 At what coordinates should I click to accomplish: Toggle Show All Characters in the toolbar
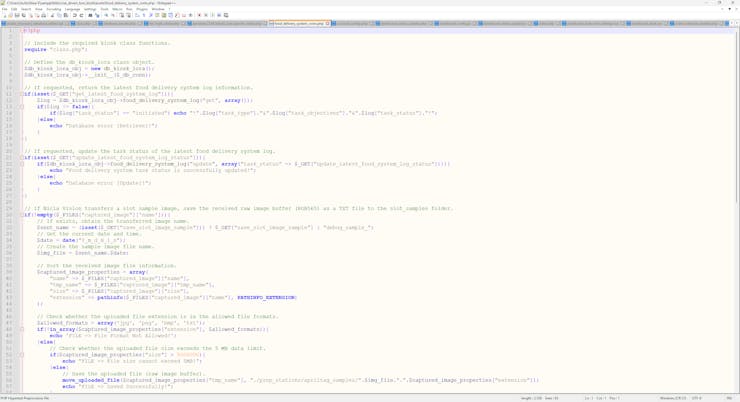144,15
